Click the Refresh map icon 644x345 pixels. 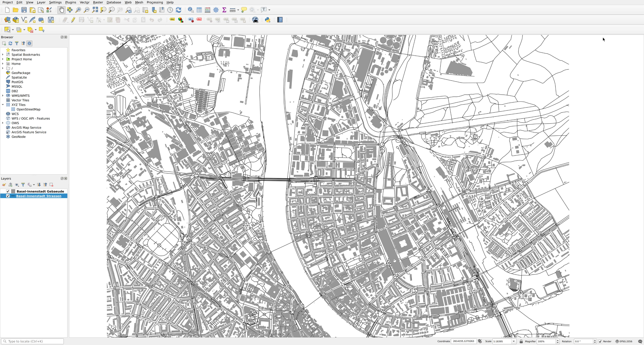(178, 10)
